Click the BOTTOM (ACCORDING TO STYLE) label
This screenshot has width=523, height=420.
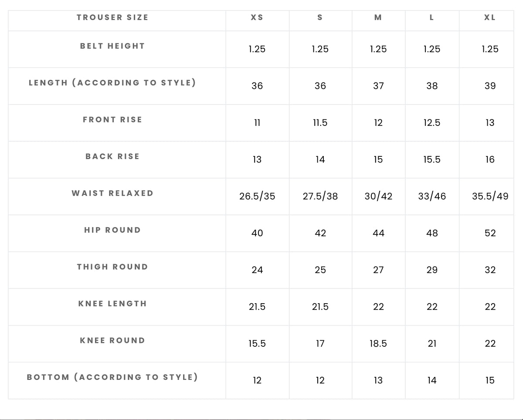pyautogui.click(x=112, y=377)
